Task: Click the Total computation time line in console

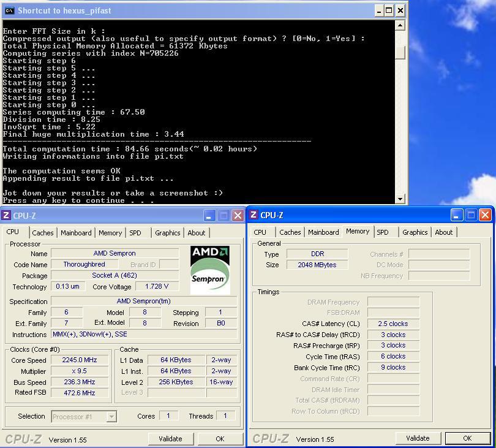Action: [x=130, y=149]
